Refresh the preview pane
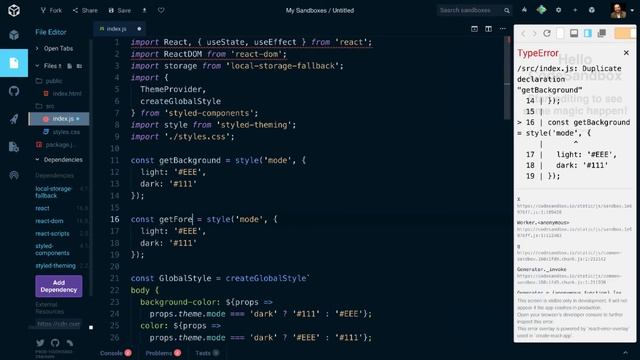Image resolution: width=640 pixels, height=360 pixels. [547, 33]
